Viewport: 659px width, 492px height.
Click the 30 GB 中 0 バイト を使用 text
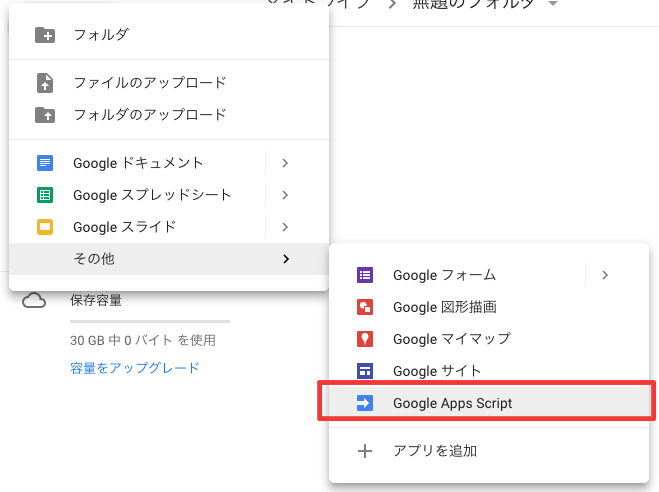pyautogui.click(x=143, y=340)
